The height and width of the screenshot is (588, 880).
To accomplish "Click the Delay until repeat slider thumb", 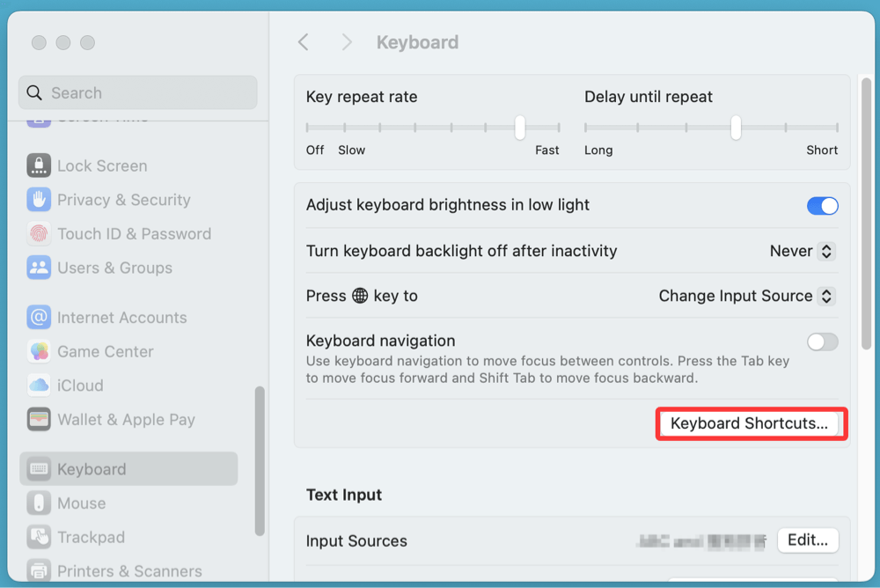I will coord(736,128).
